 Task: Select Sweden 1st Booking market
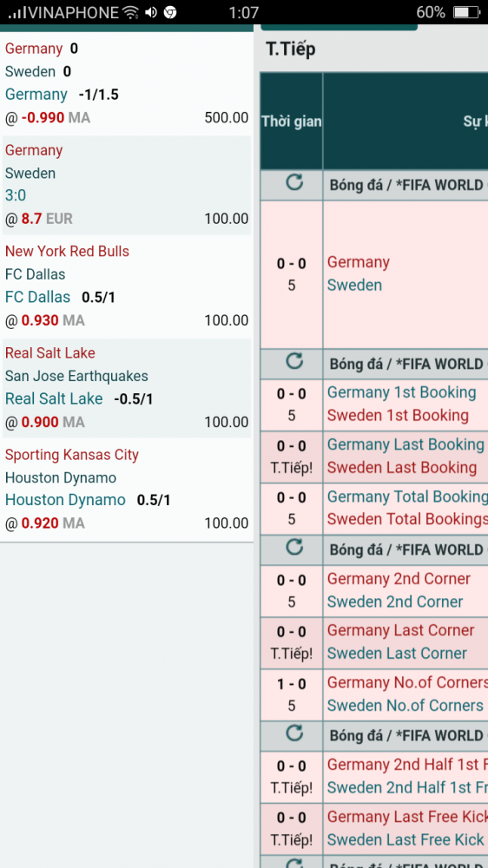(x=398, y=415)
